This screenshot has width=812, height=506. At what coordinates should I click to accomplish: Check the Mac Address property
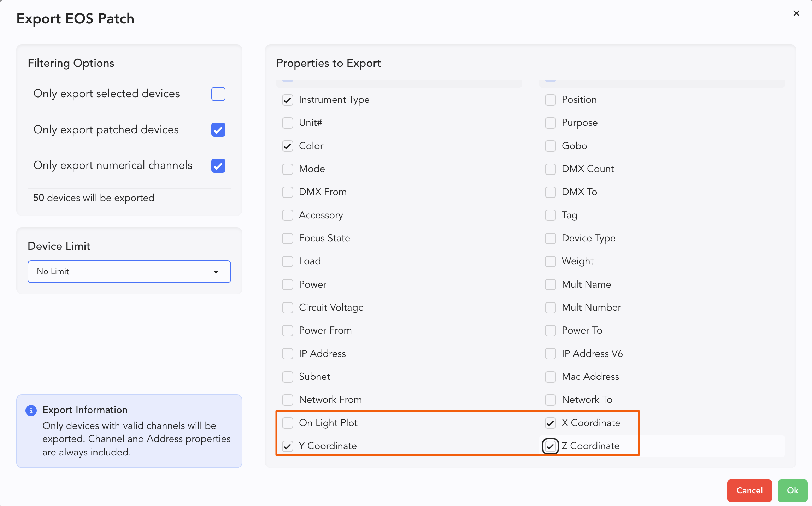coord(550,377)
